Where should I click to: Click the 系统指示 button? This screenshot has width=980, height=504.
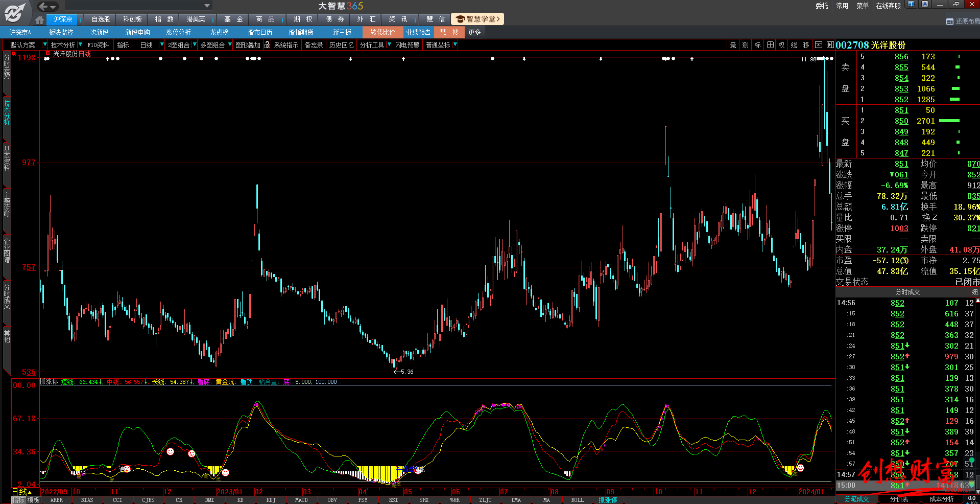coord(286,45)
